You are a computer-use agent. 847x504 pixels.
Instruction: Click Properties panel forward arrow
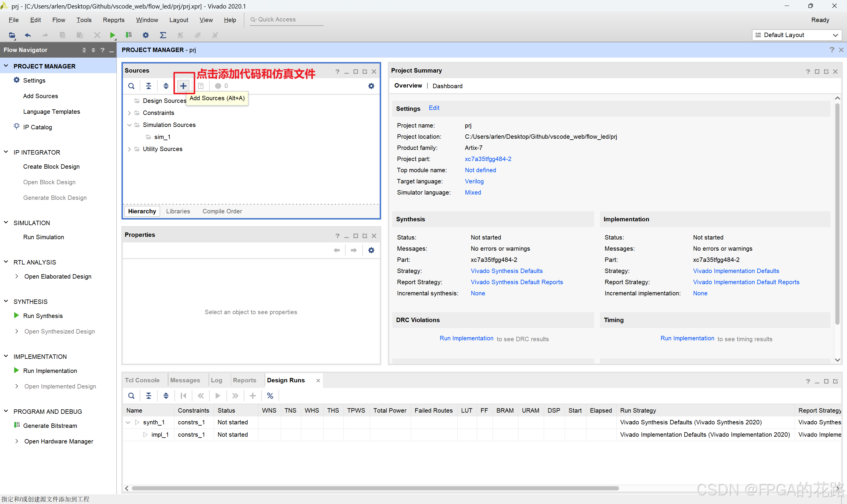pos(354,250)
